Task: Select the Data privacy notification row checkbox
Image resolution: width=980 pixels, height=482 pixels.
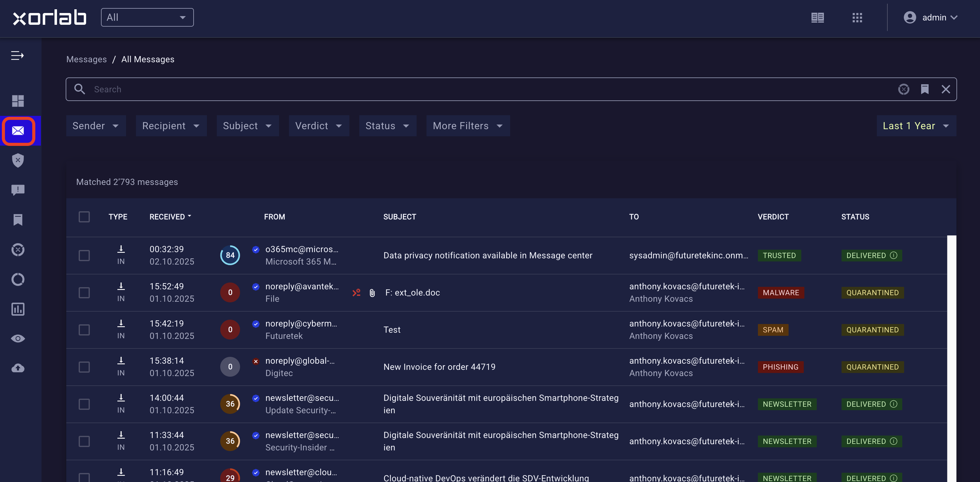Action: pyautogui.click(x=84, y=255)
